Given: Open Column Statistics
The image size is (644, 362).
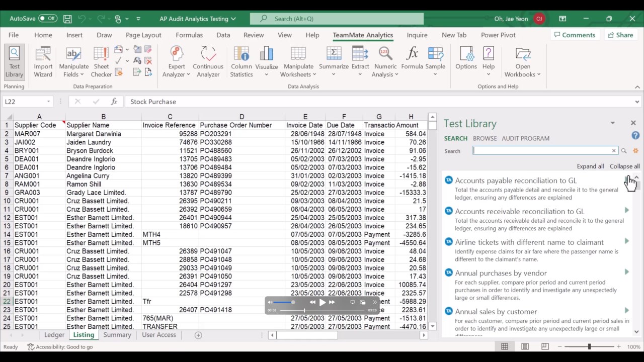Looking at the screenshot, I should tap(242, 62).
